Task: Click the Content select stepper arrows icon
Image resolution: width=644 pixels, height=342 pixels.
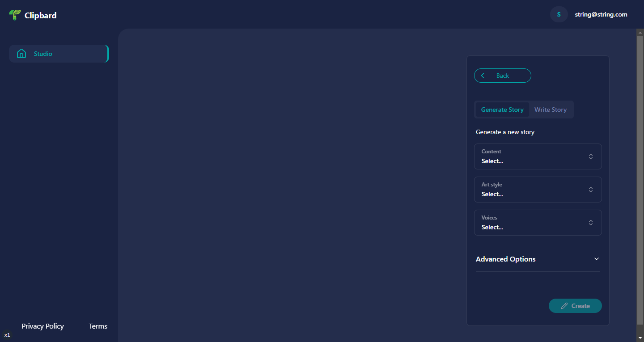Action: (590, 156)
